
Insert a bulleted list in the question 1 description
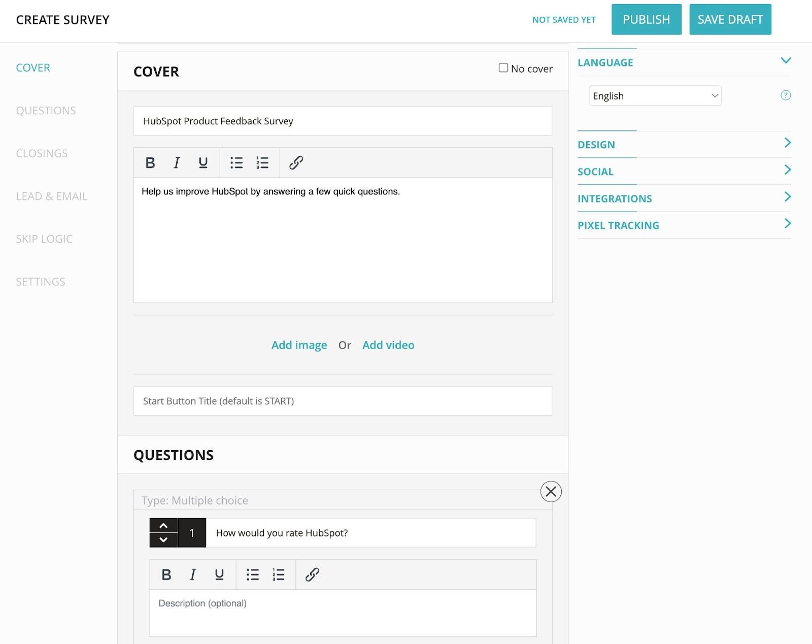pyautogui.click(x=253, y=575)
